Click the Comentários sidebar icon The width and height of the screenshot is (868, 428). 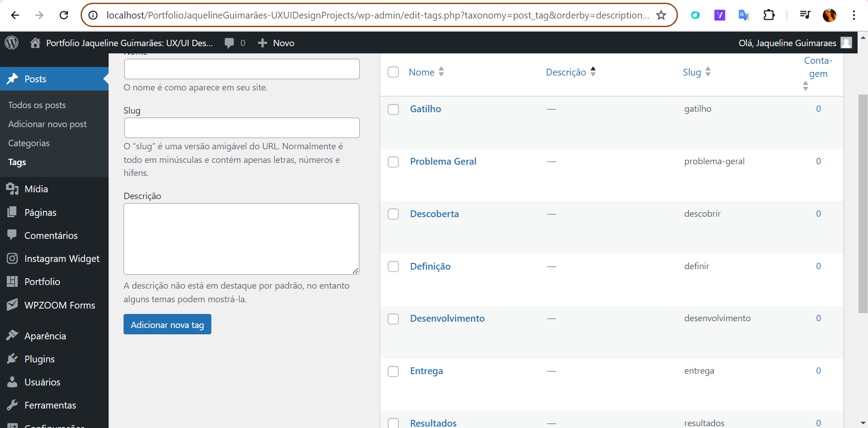point(12,235)
